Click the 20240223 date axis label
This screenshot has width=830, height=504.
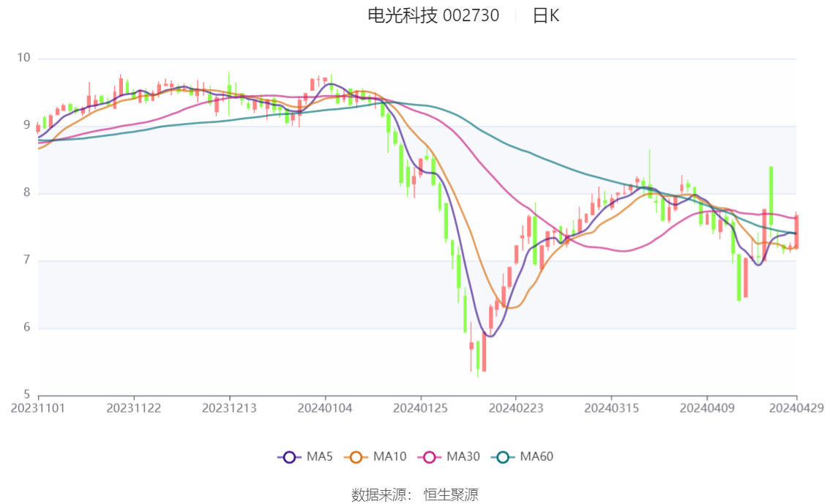[x=516, y=407]
